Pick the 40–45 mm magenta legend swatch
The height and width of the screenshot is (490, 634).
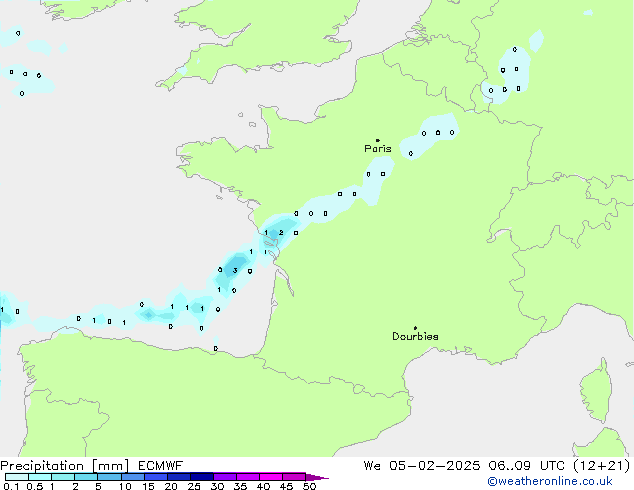tap(271, 477)
